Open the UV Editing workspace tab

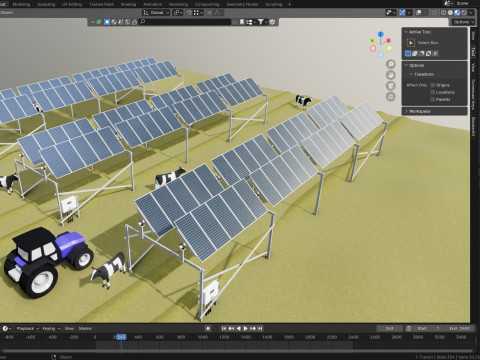72,4
